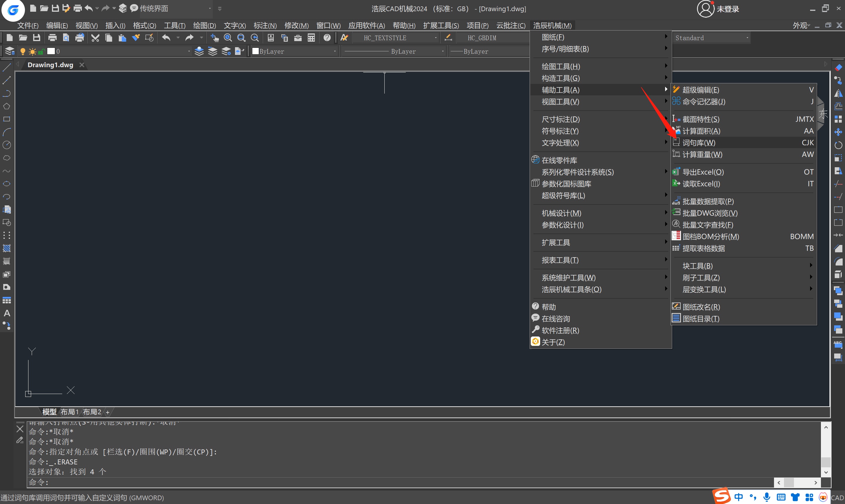Screen dimensions: 845x504
Task: Select the Rectangle draw tool
Action: pos(7,119)
